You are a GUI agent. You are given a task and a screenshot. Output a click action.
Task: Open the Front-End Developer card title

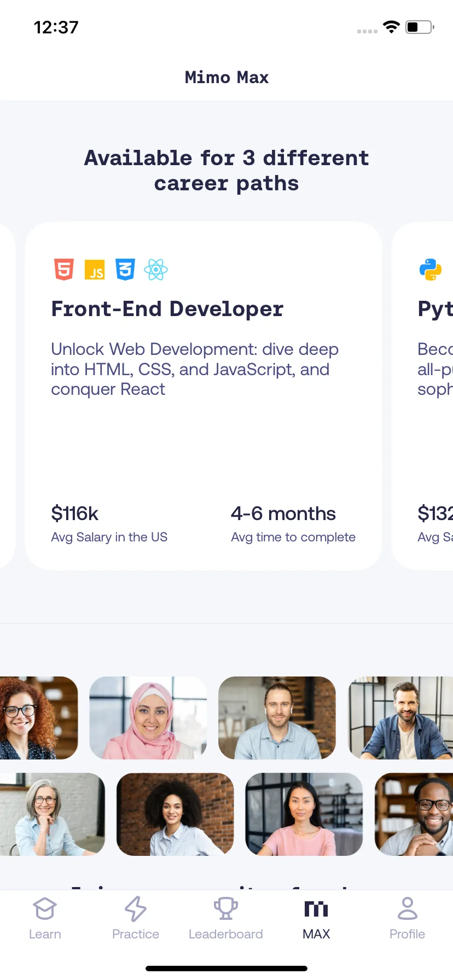click(x=167, y=309)
